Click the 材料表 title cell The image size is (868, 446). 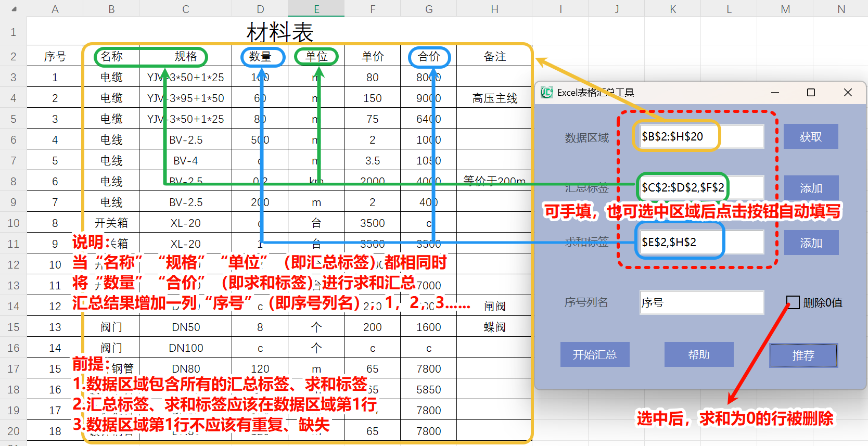279,32
